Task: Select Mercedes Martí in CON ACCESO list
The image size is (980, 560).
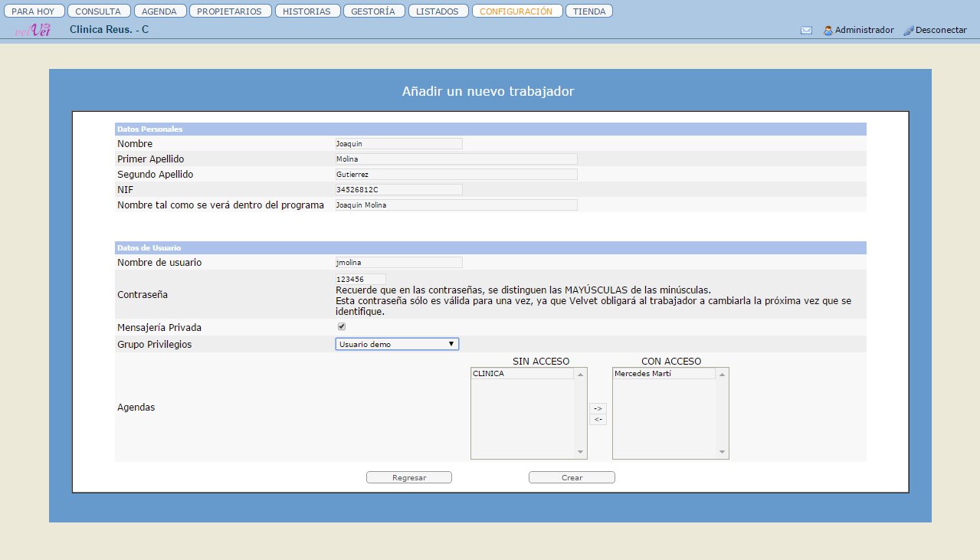Action: tap(664, 374)
